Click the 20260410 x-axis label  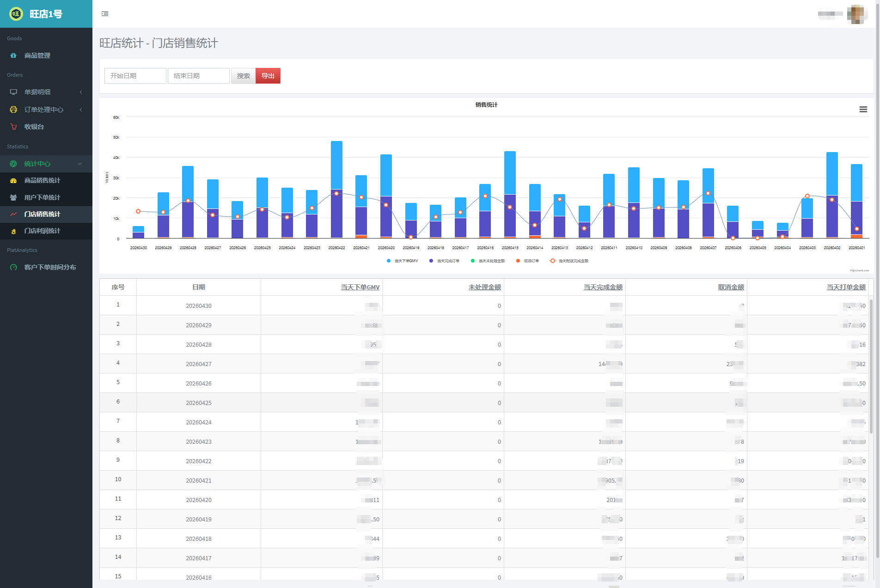(634, 248)
